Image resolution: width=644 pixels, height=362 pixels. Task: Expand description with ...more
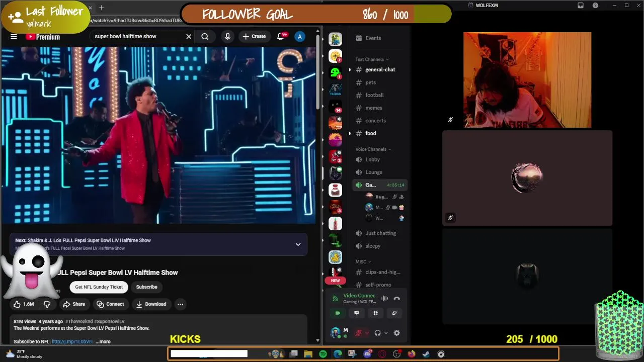tap(103, 341)
